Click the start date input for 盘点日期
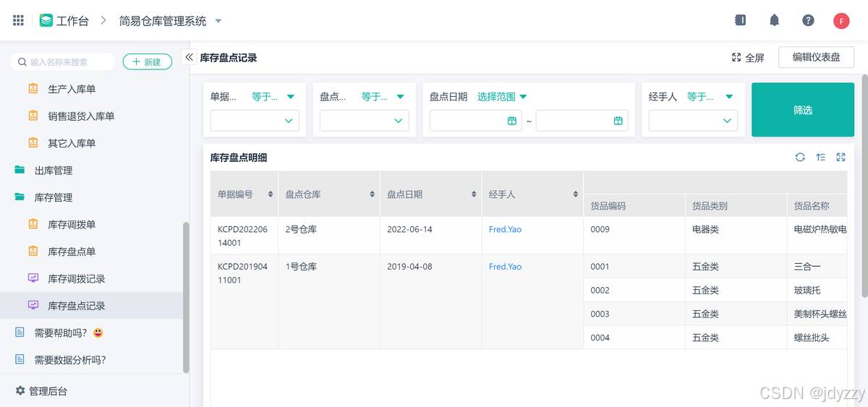Screen dimensions: 868x407 coord(474,121)
